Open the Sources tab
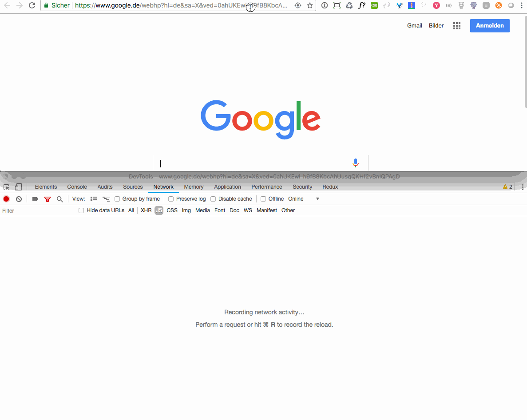The width and height of the screenshot is (527, 420). point(133,187)
